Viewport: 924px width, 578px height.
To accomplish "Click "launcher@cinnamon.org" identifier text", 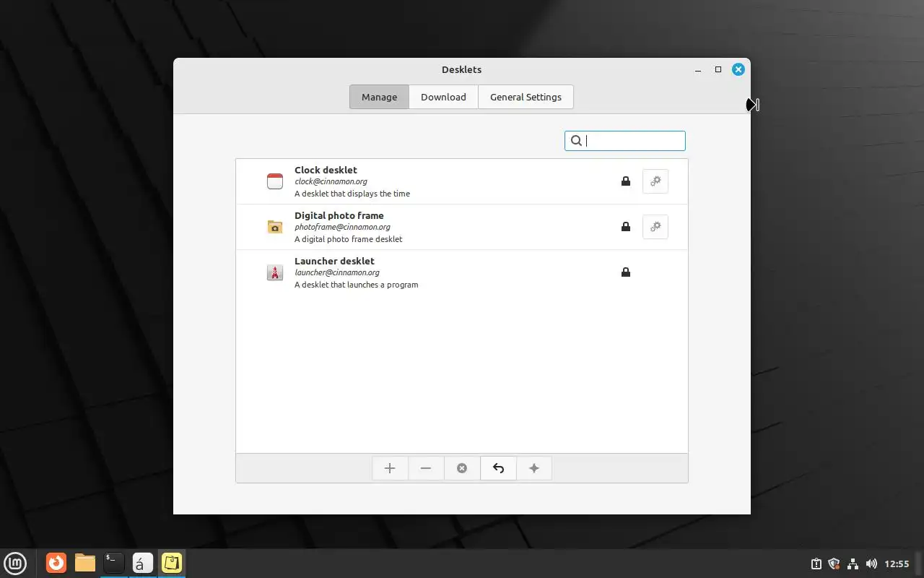I will (x=337, y=272).
